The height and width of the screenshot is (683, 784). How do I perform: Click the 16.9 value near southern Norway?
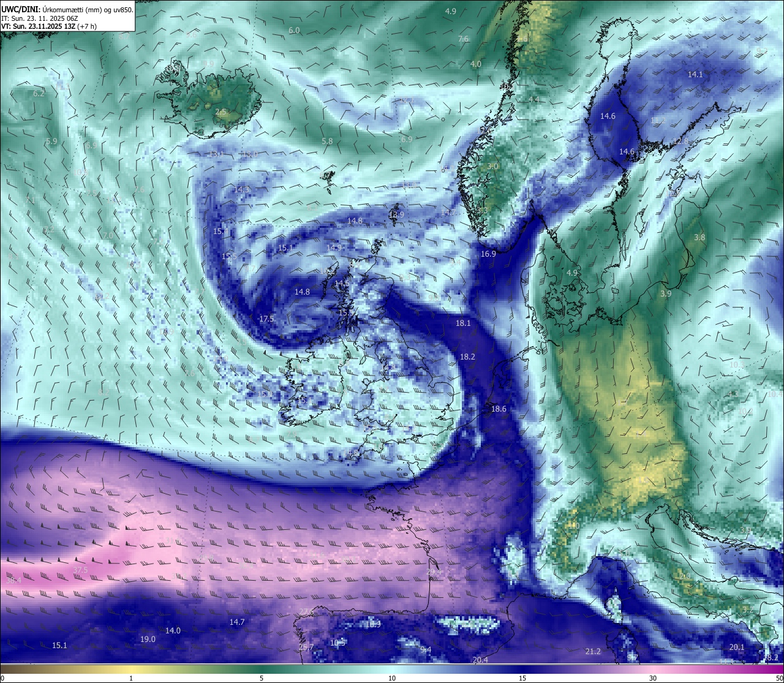[488, 254]
